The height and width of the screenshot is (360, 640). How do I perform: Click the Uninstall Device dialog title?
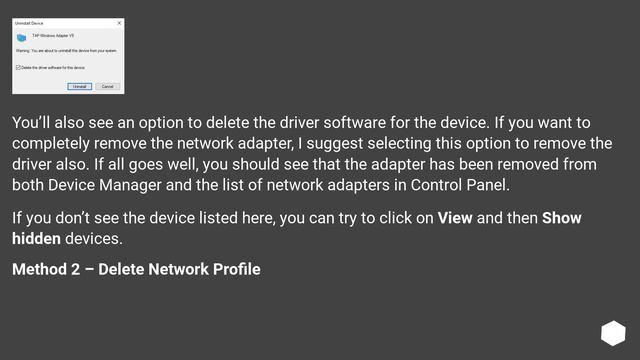tap(29, 23)
